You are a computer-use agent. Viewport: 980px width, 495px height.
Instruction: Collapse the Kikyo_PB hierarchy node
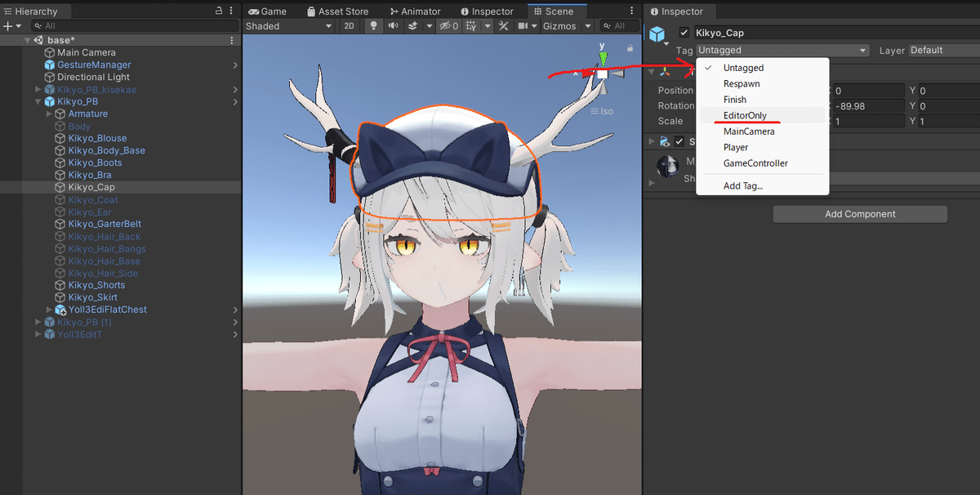(38, 101)
